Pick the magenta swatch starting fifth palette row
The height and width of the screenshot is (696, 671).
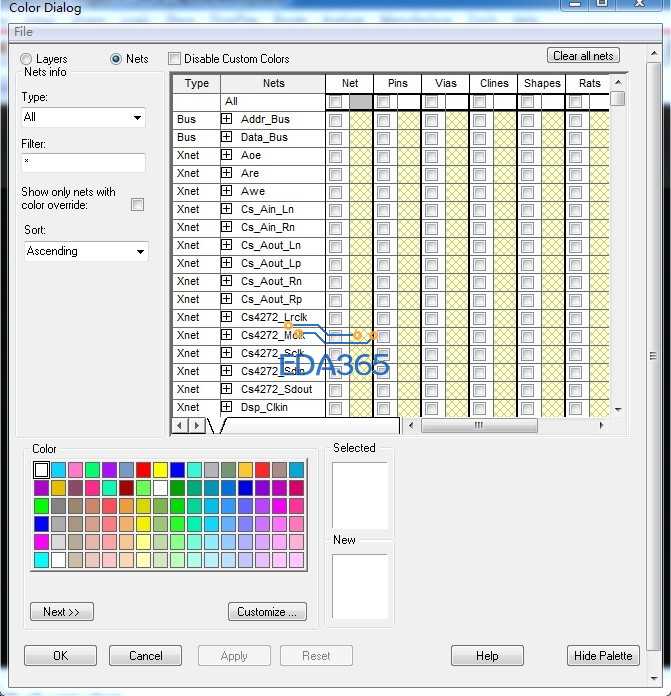41,542
